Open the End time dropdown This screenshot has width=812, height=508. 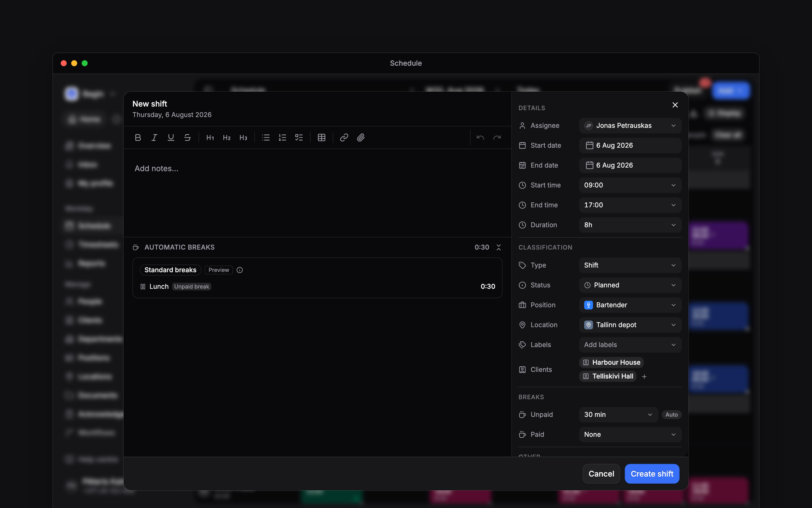(630, 205)
